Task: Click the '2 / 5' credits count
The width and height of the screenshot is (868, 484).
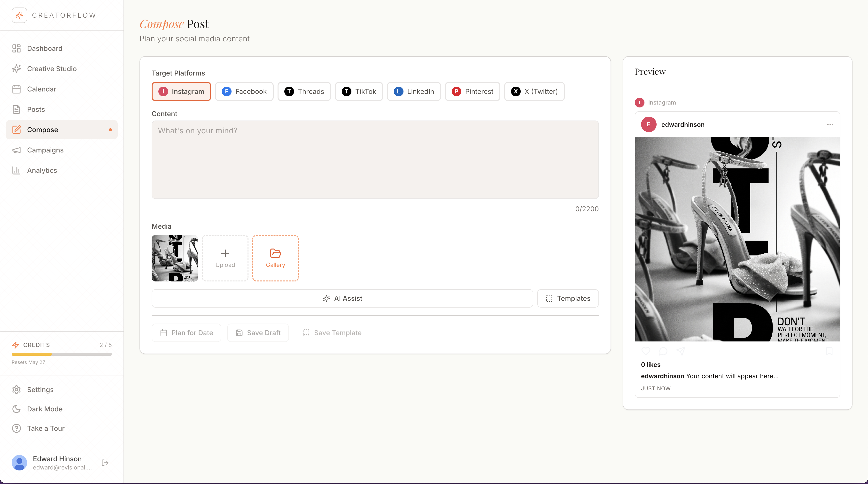Action: (105, 345)
